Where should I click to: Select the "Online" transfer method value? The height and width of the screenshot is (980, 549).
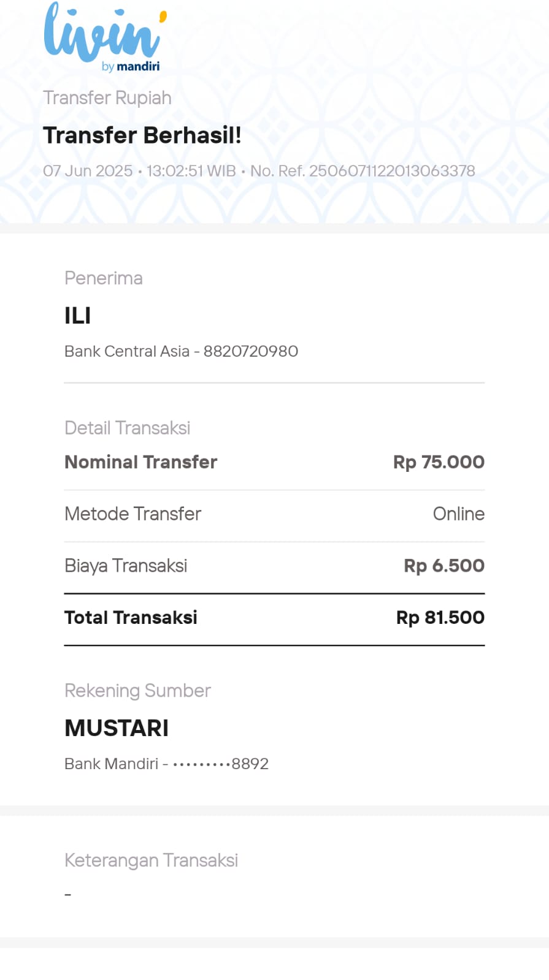pos(458,514)
